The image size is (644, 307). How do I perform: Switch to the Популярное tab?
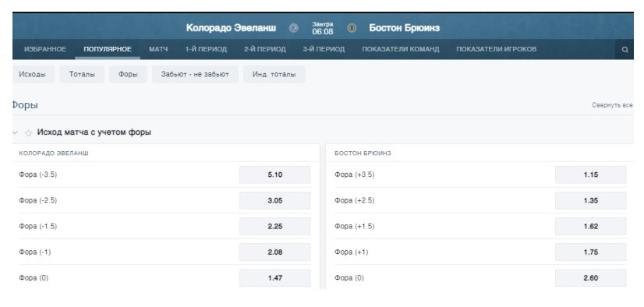point(108,49)
